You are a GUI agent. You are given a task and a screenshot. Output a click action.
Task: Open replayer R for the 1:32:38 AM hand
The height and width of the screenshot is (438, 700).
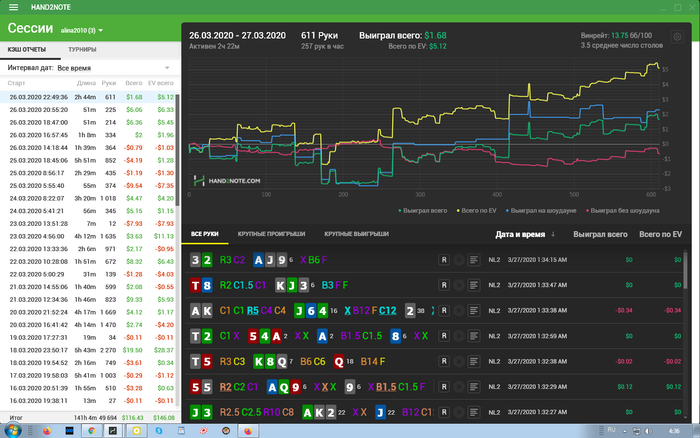pos(444,361)
